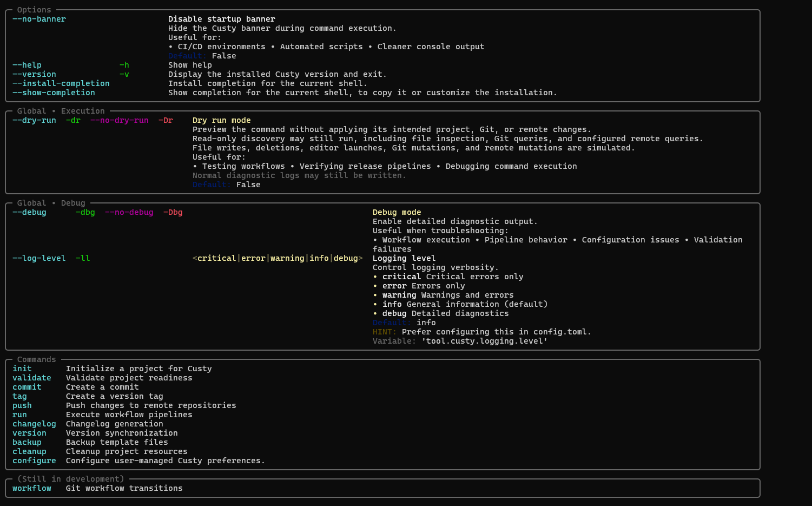Click the -v short flag

(x=124, y=74)
